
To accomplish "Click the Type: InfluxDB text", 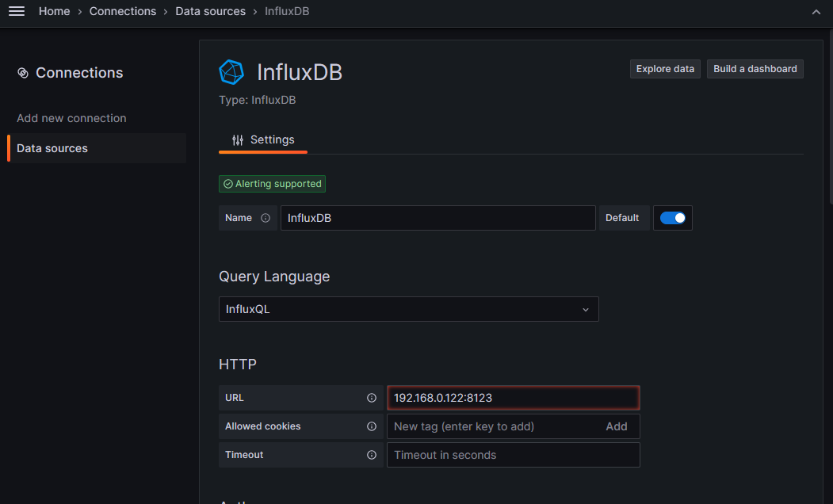I will click(x=257, y=100).
